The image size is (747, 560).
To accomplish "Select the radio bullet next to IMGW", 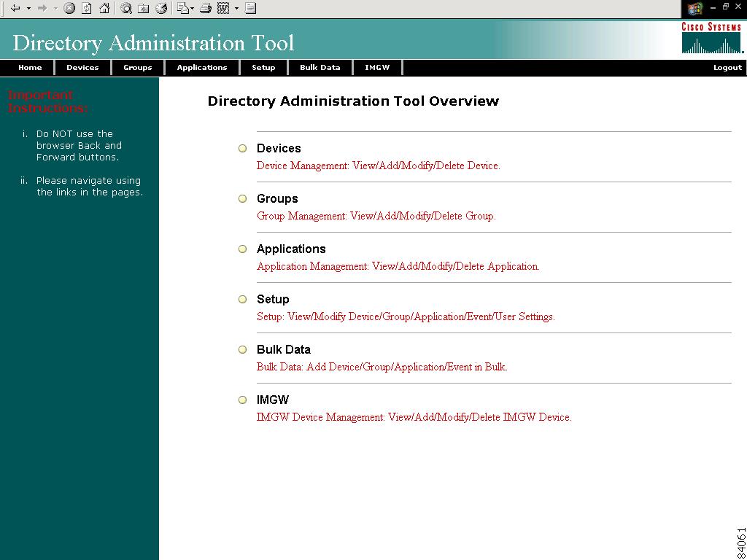I will [242, 400].
